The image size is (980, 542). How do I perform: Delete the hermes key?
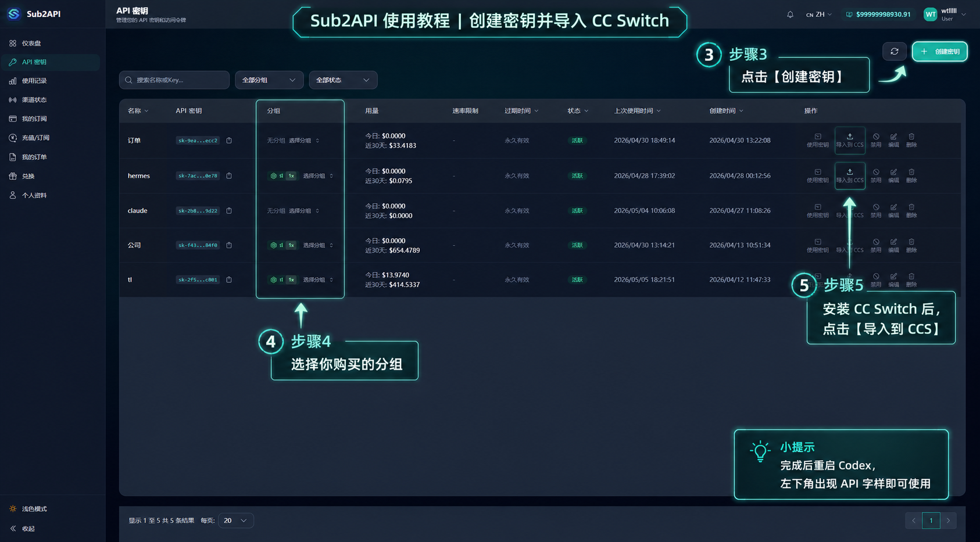coord(911,176)
